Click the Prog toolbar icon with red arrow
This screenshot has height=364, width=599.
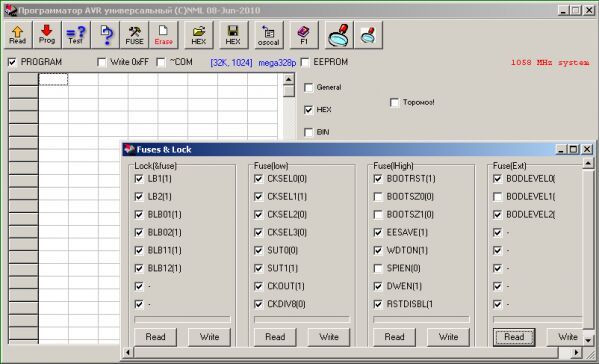[x=47, y=35]
